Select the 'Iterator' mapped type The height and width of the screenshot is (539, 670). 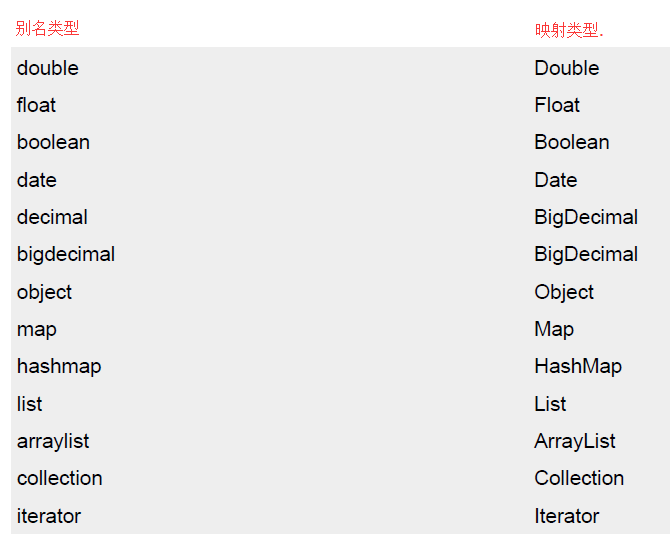click(x=567, y=516)
